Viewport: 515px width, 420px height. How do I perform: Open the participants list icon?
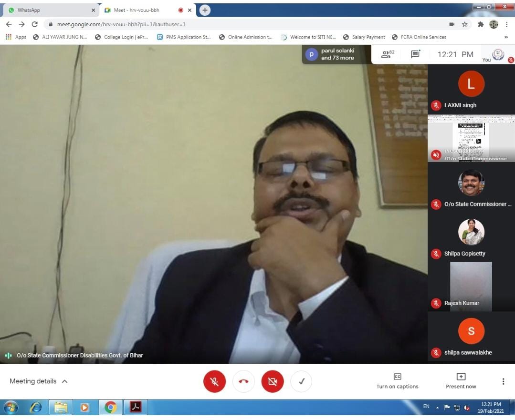(x=387, y=54)
